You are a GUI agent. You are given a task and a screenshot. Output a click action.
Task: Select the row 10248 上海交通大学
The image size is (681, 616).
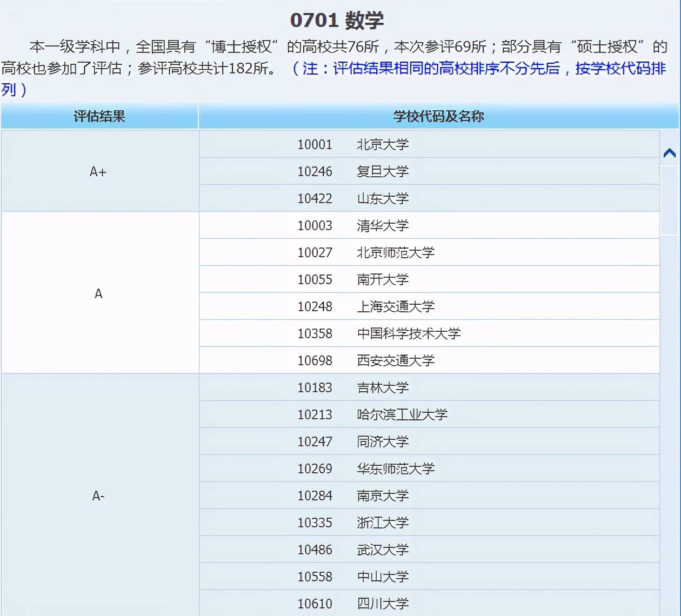[x=430, y=306]
